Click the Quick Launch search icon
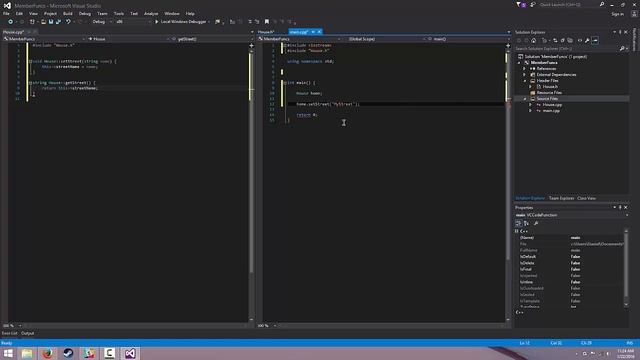This screenshot has width=640, height=360. tap(602, 4)
